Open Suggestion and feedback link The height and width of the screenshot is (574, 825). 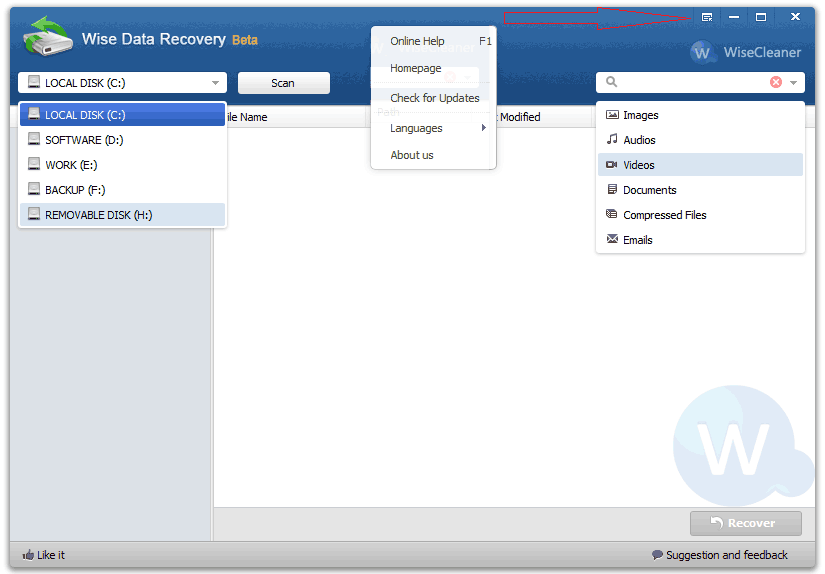pyautogui.click(x=720, y=555)
